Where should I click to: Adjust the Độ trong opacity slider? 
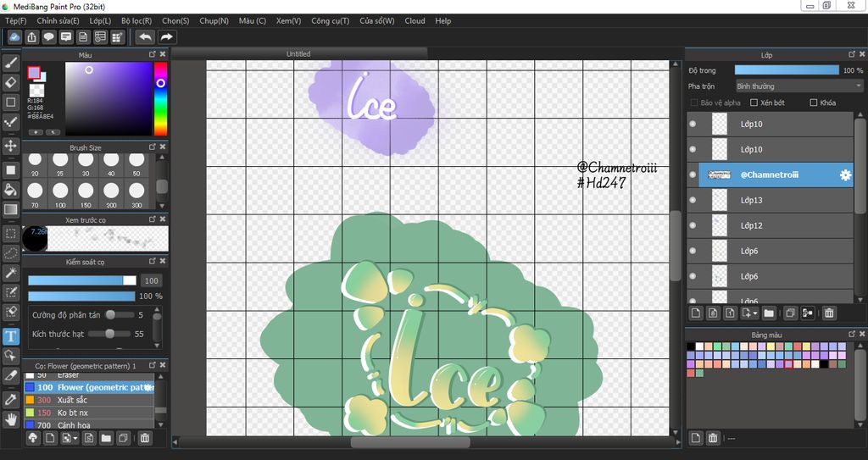[x=787, y=69]
